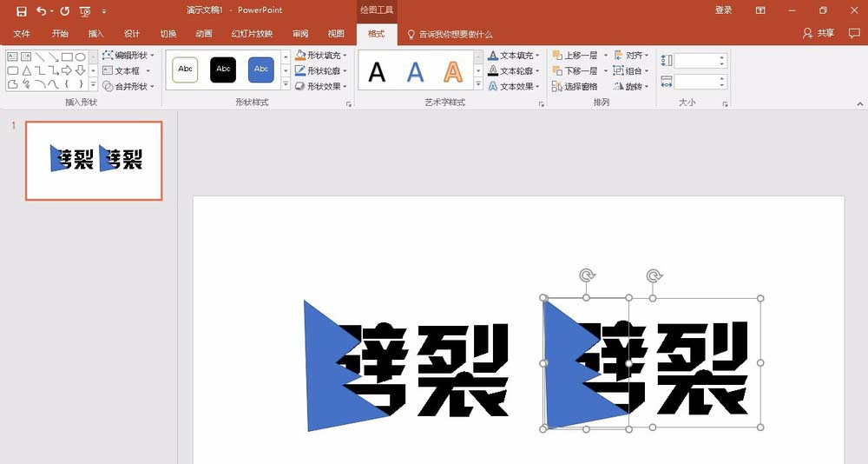Screen dimensions: 868x464
Task: Open the Shape Effects (形状效果) dropdown
Action: click(x=321, y=86)
